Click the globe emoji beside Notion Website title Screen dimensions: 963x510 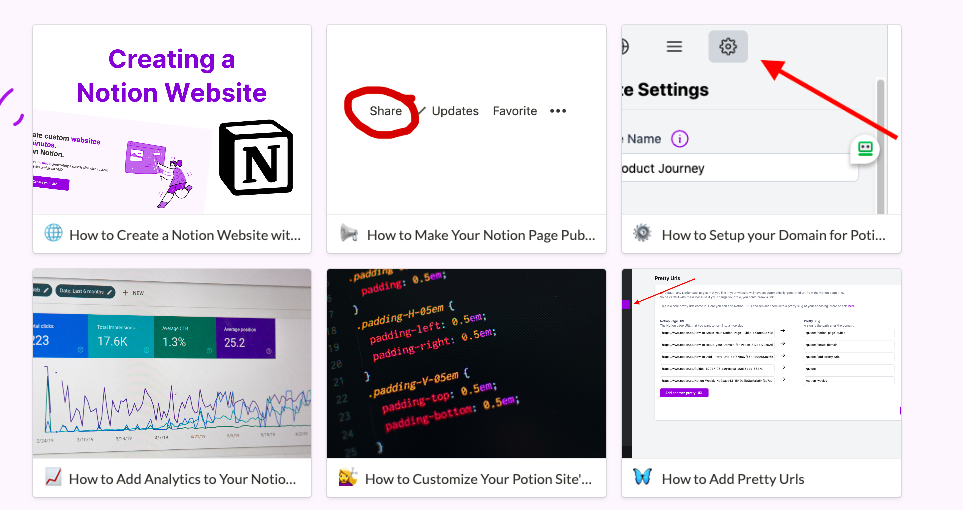tap(54, 234)
